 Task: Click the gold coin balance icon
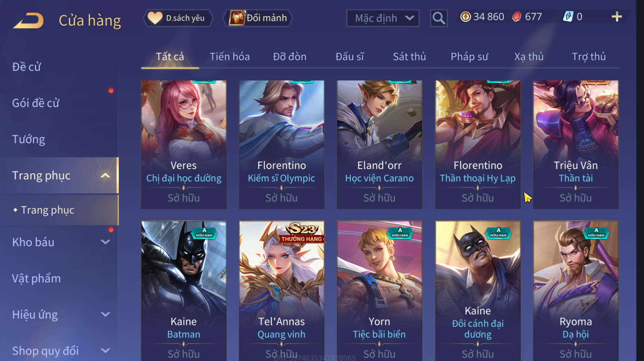[x=465, y=17]
